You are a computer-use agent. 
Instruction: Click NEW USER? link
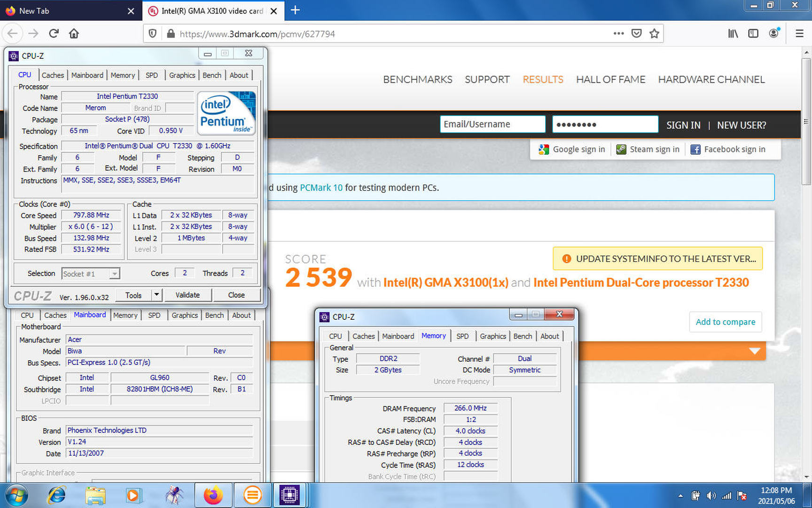pyautogui.click(x=742, y=125)
